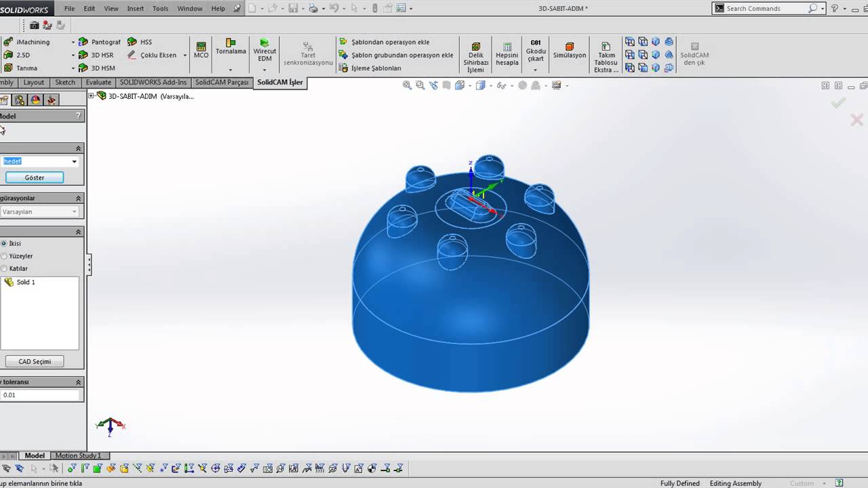868x488 pixels.
Task: Expand the 3D-SABIT-ADIM tree node
Action: click(x=92, y=96)
